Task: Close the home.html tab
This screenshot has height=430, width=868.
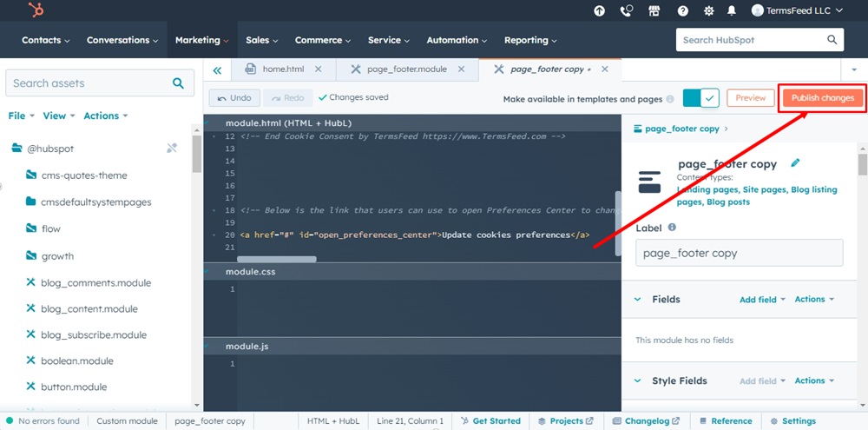Action: click(x=318, y=69)
